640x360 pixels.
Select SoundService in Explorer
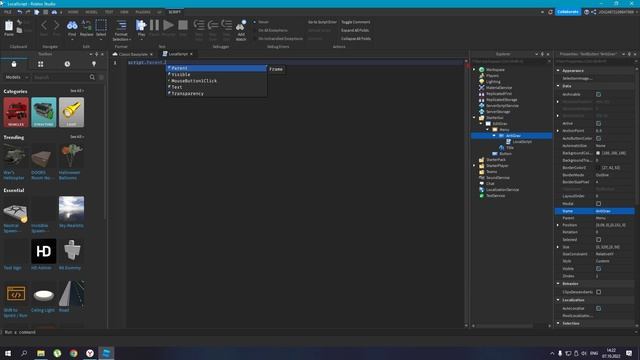click(x=498, y=178)
